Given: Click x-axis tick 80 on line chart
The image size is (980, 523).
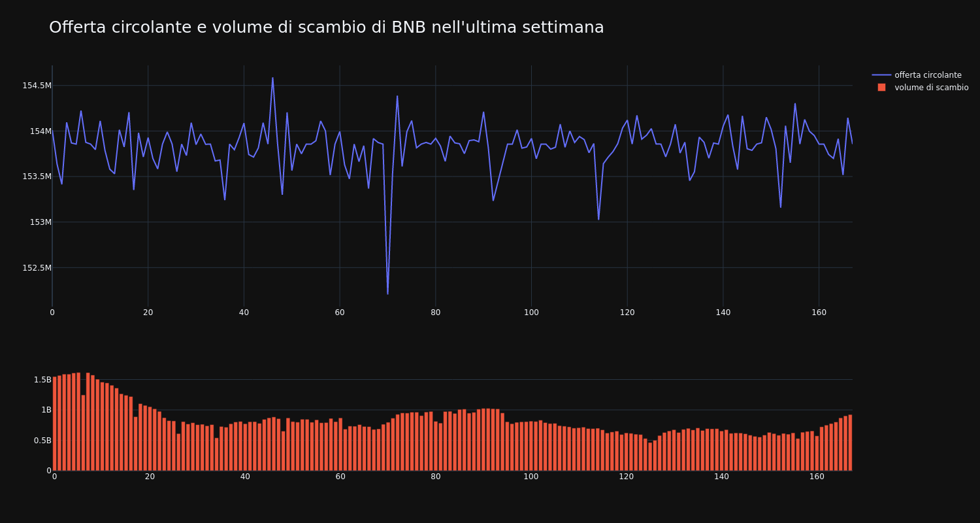Looking at the screenshot, I should tap(436, 312).
